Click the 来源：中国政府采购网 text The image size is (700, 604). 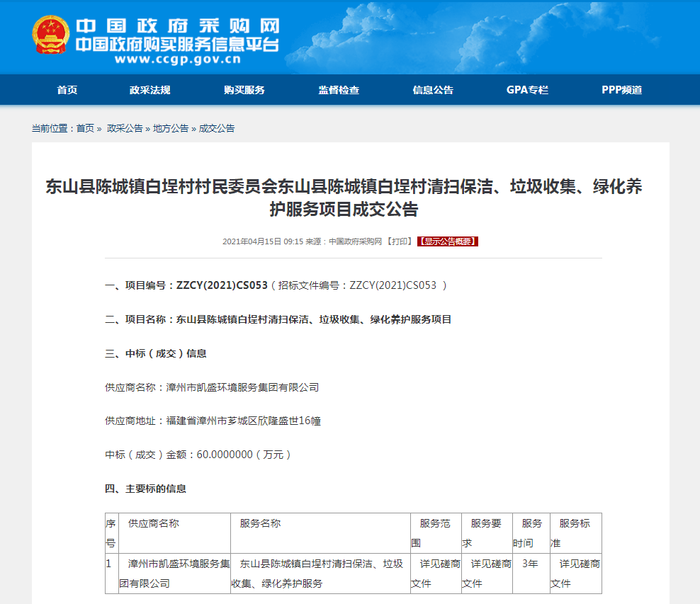pyautogui.click(x=344, y=241)
